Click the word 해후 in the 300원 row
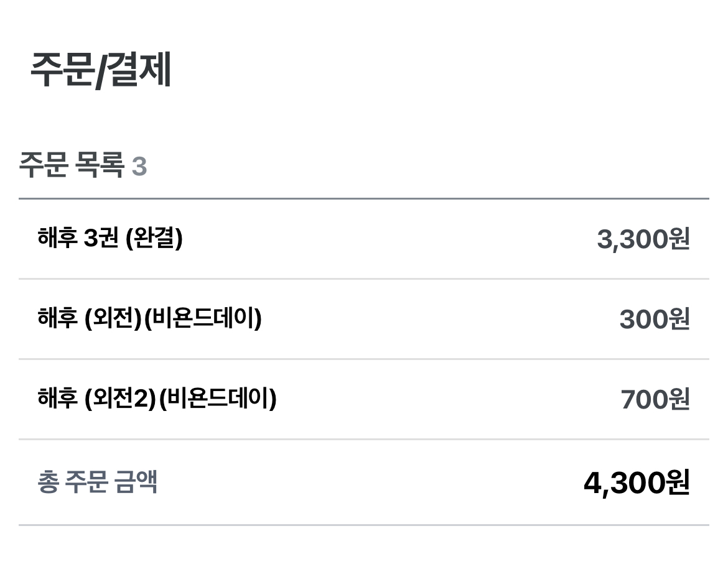 pyautogui.click(x=57, y=319)
